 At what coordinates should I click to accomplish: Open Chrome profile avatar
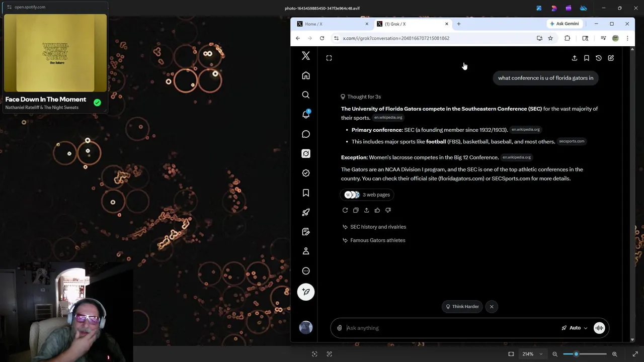pos(615,38)
